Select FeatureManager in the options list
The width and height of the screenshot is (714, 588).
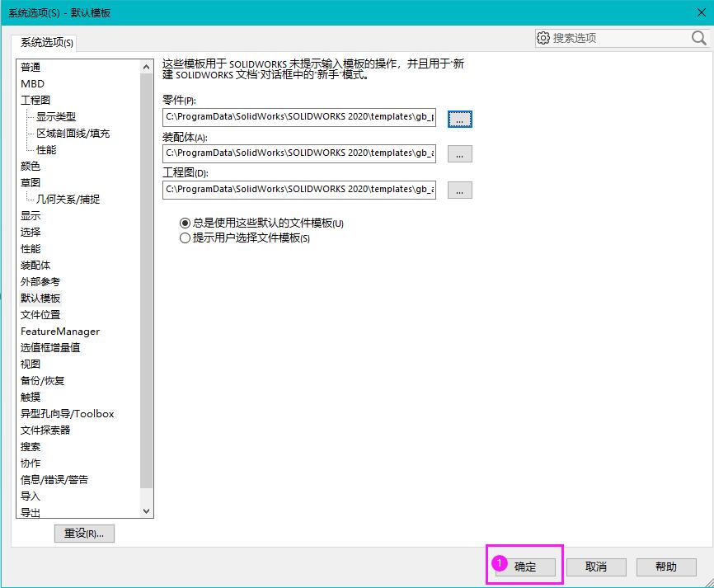tap(62, 331)
